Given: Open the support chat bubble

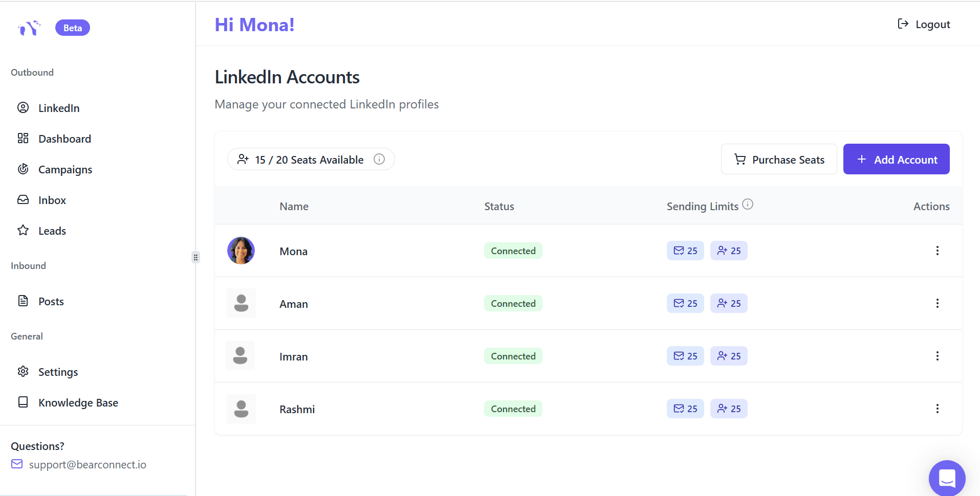Looking at the screenshot, I should (x=947, y=478).
